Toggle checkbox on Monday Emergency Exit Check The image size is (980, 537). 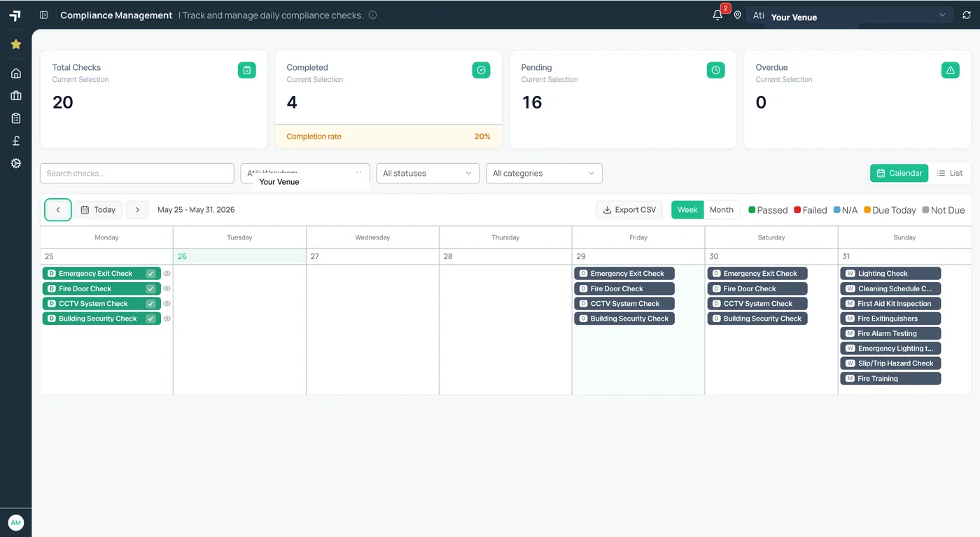point(150,274)
